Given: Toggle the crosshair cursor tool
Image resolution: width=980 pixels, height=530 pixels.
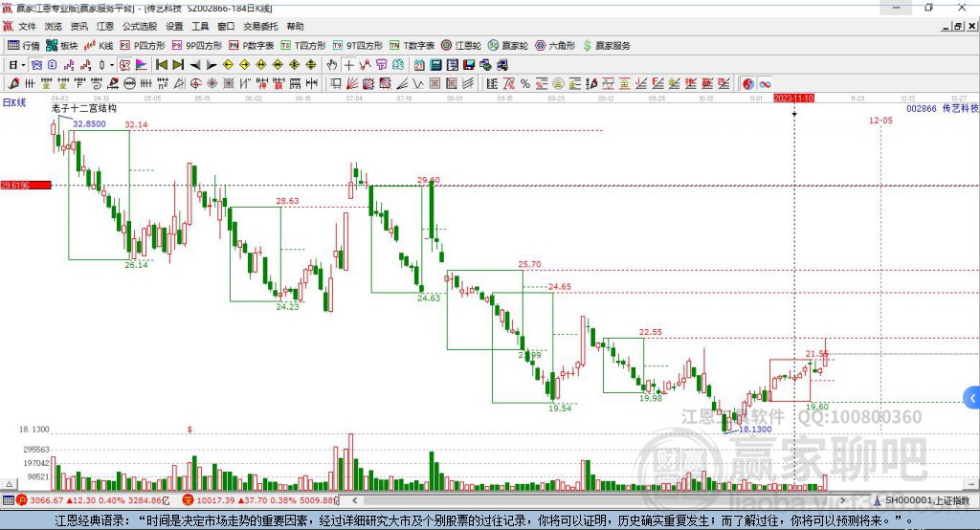Looking at the screenshot, I should click(x=348, y=65).
